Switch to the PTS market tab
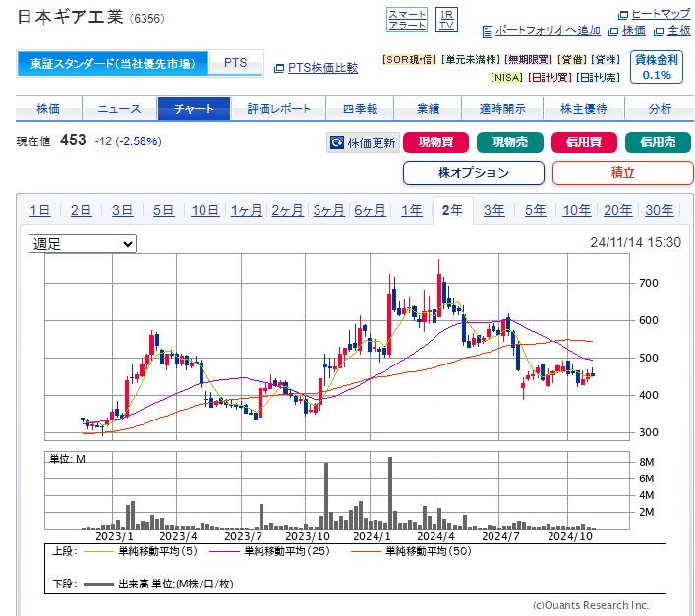This screenshot has height=616, width=695. tap(235, 63)
